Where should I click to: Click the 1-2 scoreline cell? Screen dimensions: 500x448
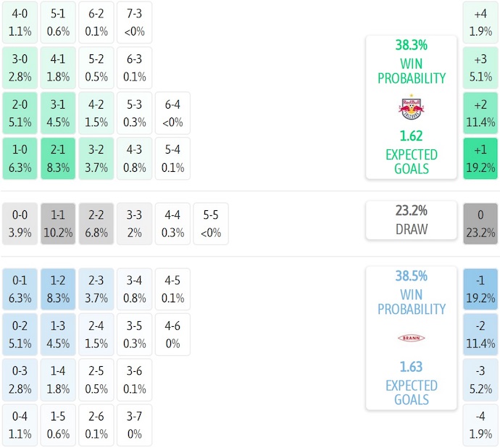tap(58, 289)
